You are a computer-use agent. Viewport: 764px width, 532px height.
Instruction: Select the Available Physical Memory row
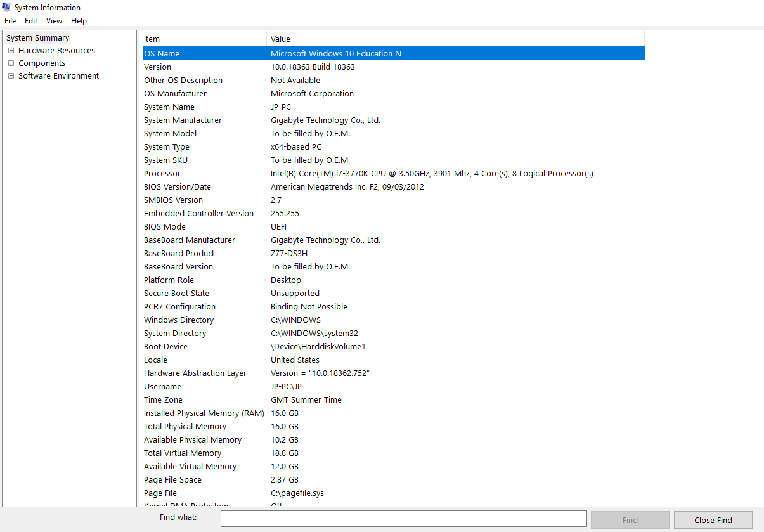(x=393, y=440)
